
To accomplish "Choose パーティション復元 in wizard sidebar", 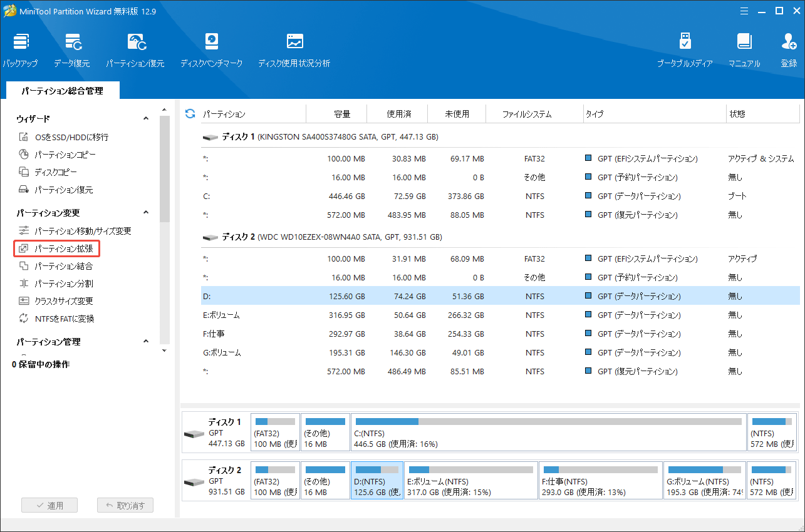I will tap(56, 190).
